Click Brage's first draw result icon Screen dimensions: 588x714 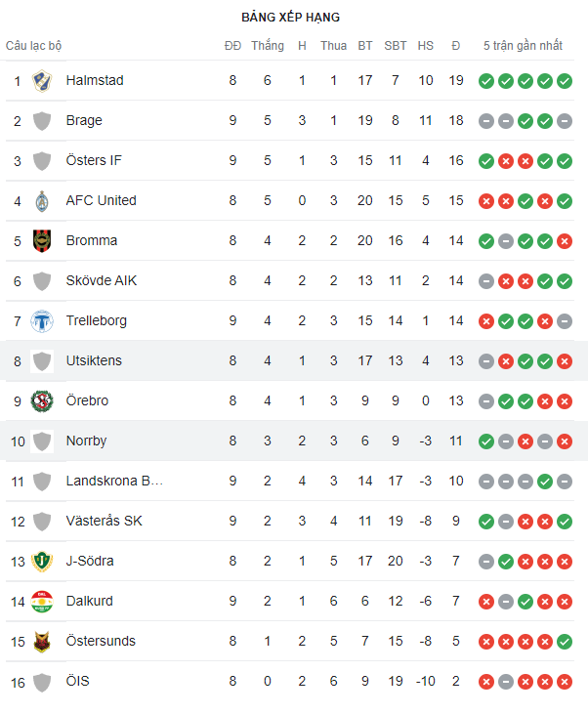click(485, 121)
